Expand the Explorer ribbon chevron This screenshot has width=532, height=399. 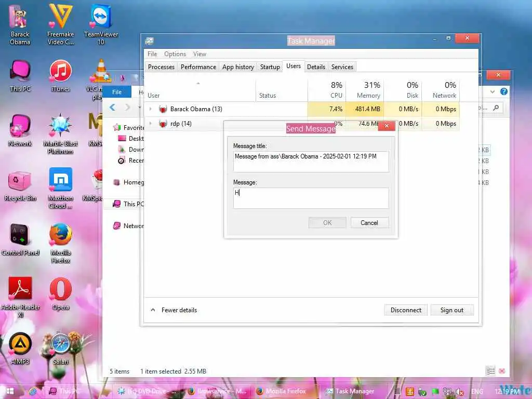pos(493,91)
